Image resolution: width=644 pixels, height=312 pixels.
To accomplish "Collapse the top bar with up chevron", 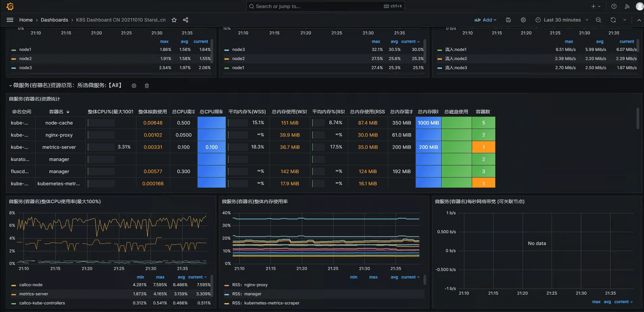I will 639,20.
